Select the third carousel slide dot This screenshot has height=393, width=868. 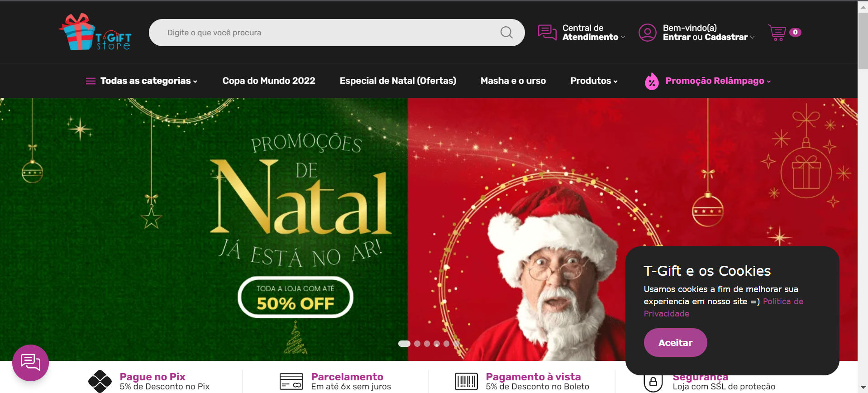point(427,344)
